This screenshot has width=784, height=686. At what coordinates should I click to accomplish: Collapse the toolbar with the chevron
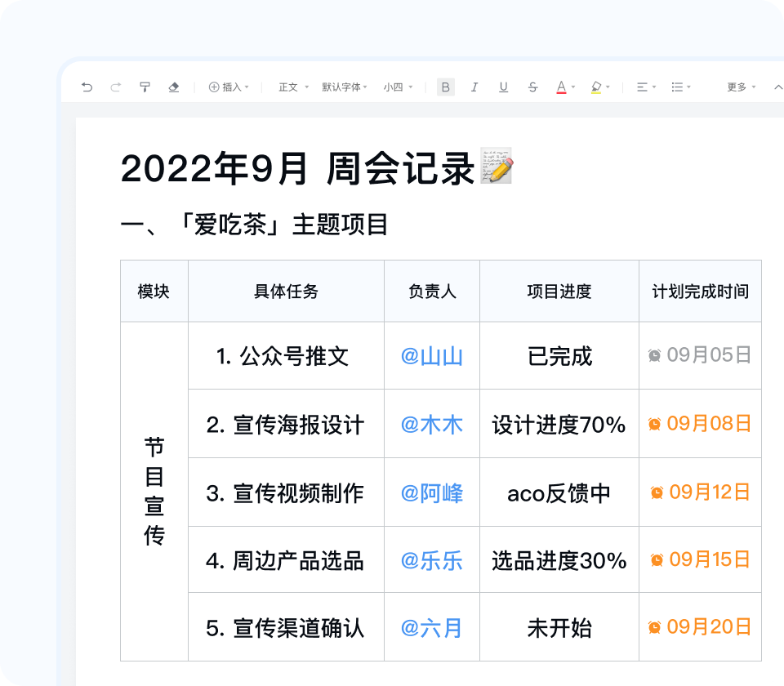pyautogui.click(x=778, y=87)
